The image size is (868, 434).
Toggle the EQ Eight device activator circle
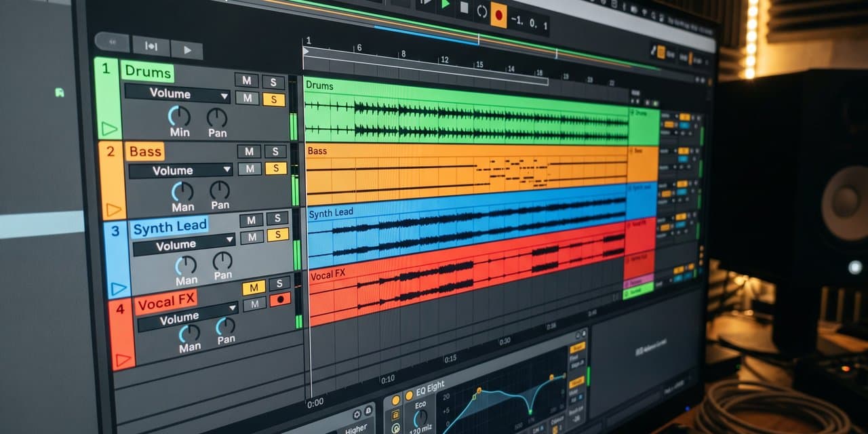pyautogui.click(x=408, y=395)
